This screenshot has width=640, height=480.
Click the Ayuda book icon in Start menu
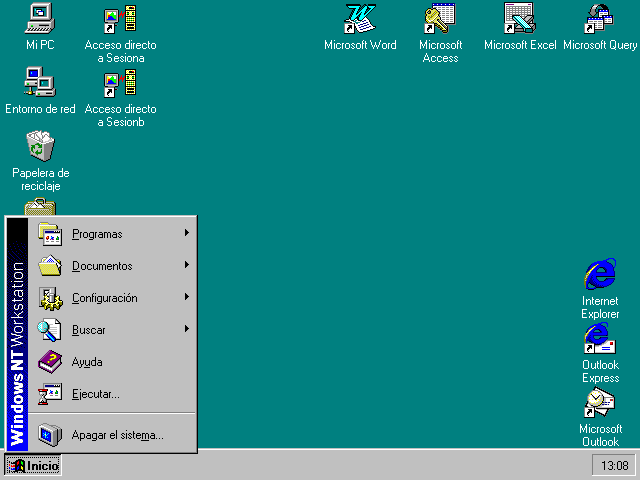(x=50, y=362)
